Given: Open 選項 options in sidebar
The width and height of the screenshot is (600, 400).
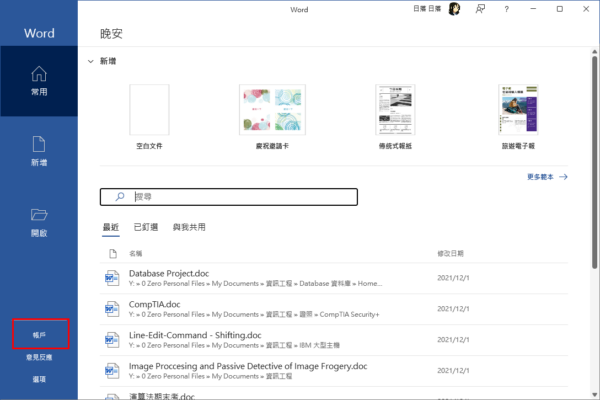Looking at the screenshot, I should pyautogui.click(x=39, y=379).
